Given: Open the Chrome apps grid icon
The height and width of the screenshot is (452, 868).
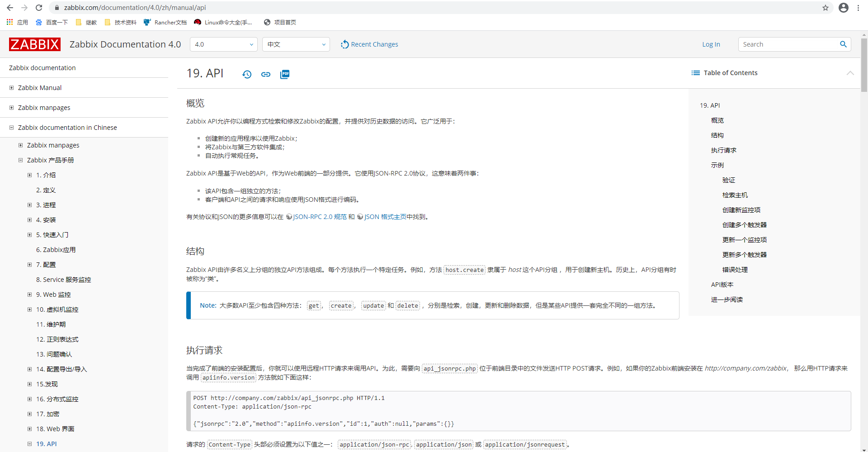Looking at the screenshot, I should click(x=9, y=22).
